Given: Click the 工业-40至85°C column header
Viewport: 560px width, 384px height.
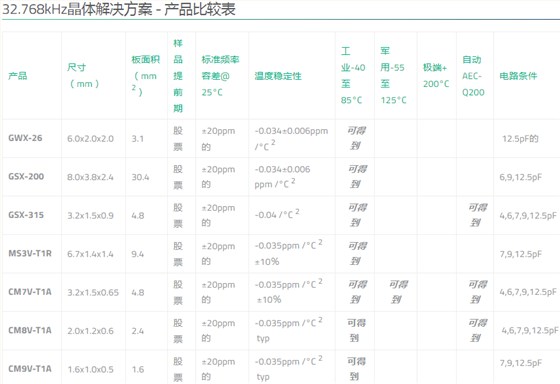Looking at the screenshot, I should 353,75.
